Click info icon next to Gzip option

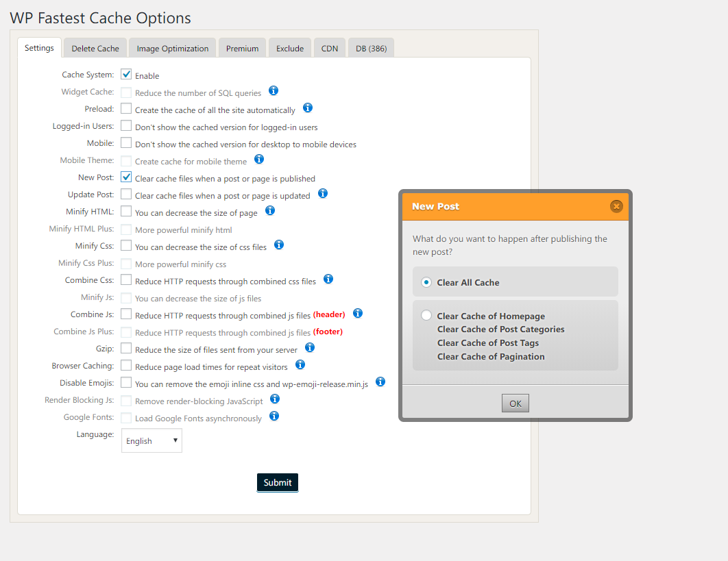[310, 347]
